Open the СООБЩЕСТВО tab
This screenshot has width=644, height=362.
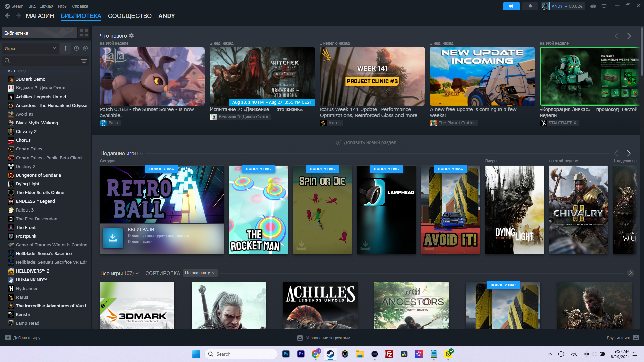pyautogui.click(x=129, y=16)
